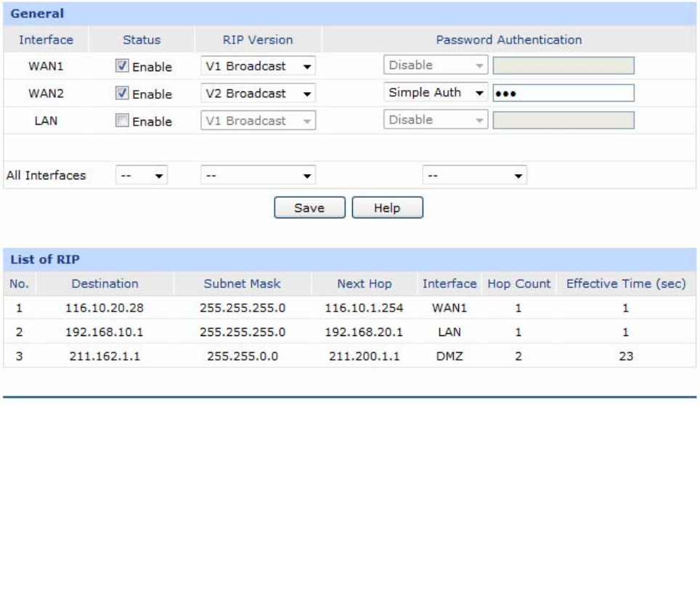Uncheck the WAN1 Enable checkbox

pos(123,67)
